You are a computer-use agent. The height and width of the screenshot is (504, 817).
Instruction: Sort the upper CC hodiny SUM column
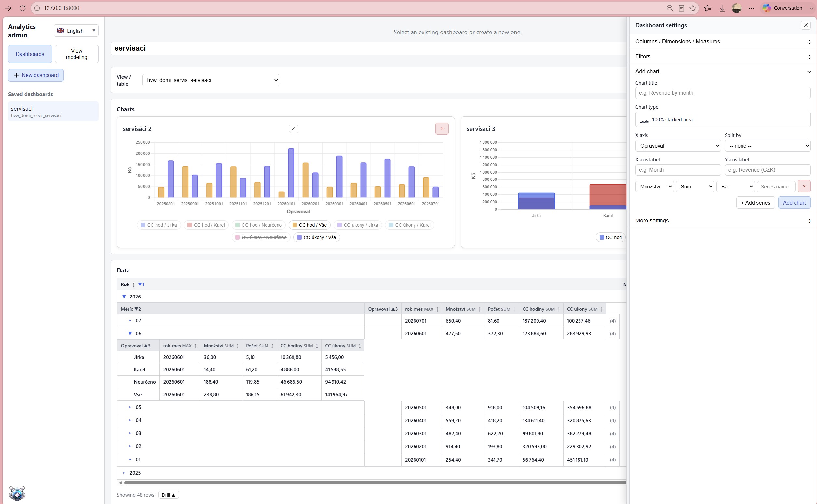[x=559, y=309]
